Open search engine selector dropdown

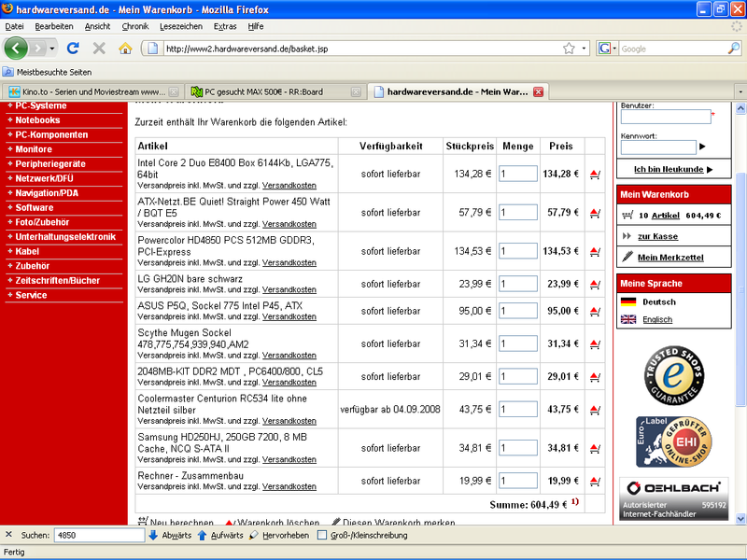click(614, 49)
